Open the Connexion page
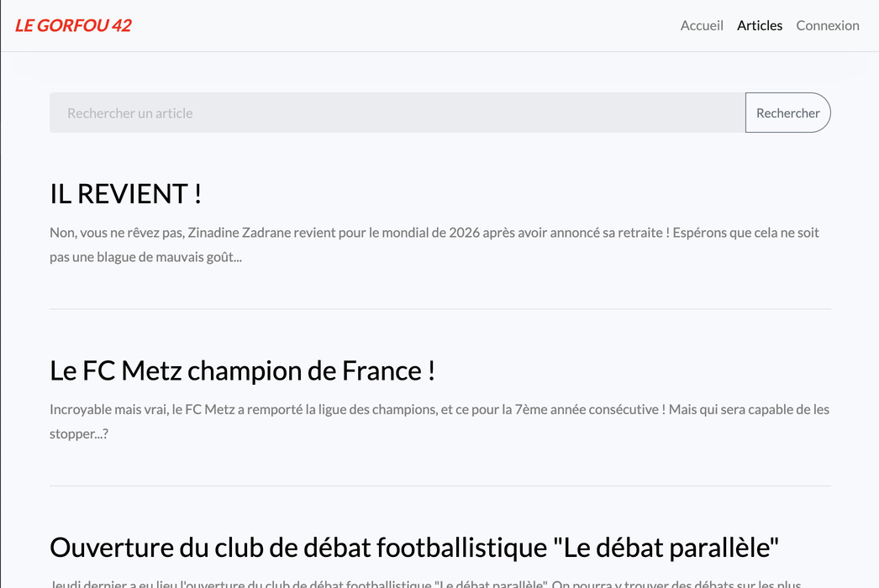 coord(828,25)
